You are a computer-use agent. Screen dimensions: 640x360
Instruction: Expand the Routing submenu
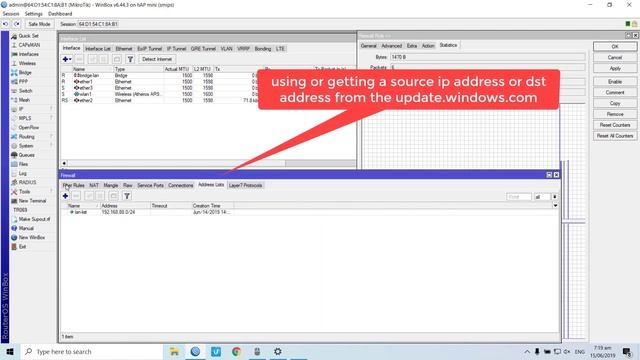[51, 136]
